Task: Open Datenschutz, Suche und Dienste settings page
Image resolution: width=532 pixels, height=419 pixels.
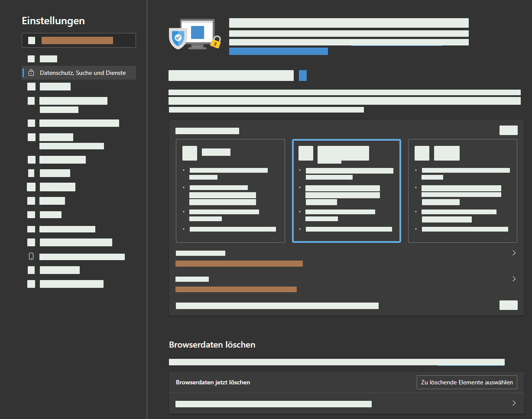Action: coord(82,73)
